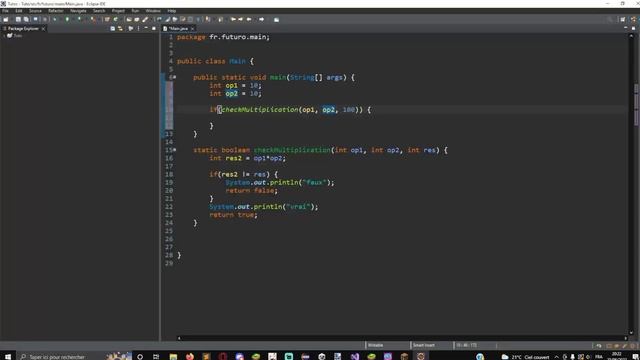Click horizontal scrollbar left arrow
Screen dimensions: 640x360
(179, 338)
